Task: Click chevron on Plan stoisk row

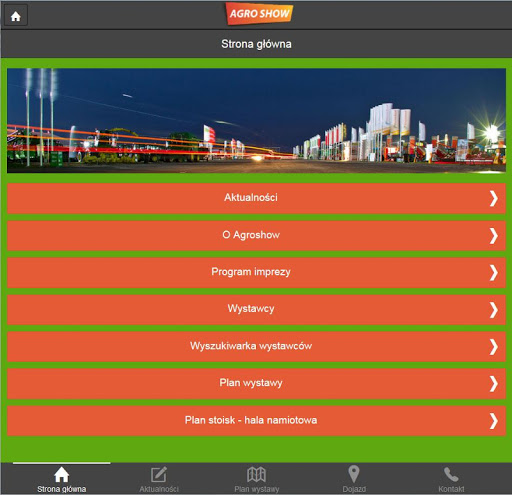Action: click(494, 421)
